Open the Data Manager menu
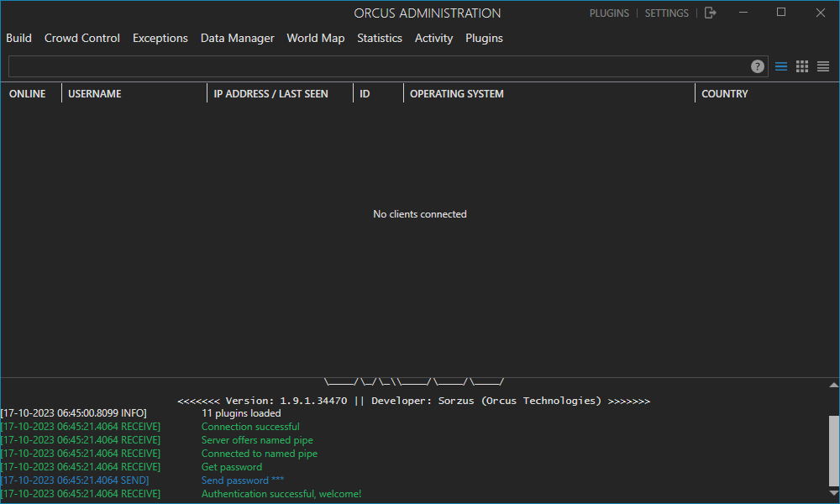This screenshot has height=504, width=840. pyautogui.click(x=237, y=38)
